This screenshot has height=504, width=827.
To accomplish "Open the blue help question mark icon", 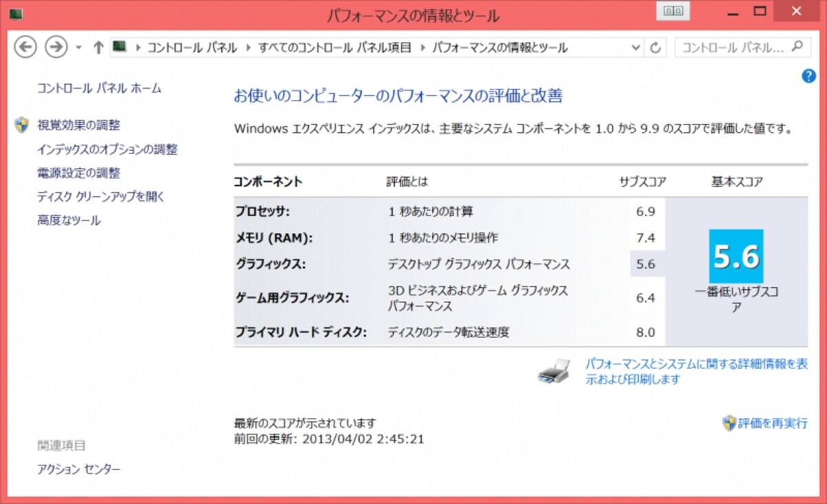I will (809, 76).
